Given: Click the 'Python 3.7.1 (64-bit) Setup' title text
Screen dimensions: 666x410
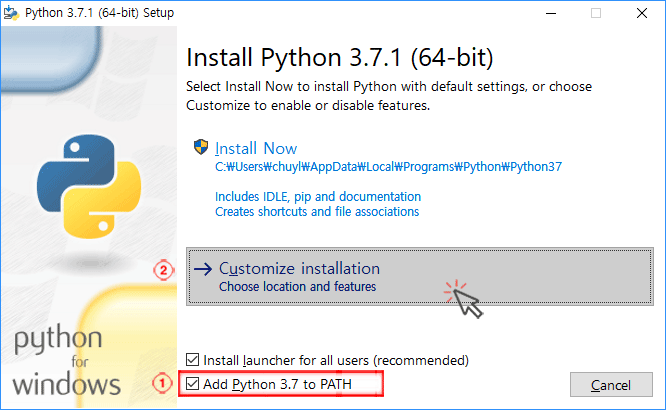Looking at the screenshot, I should point(99,13).
